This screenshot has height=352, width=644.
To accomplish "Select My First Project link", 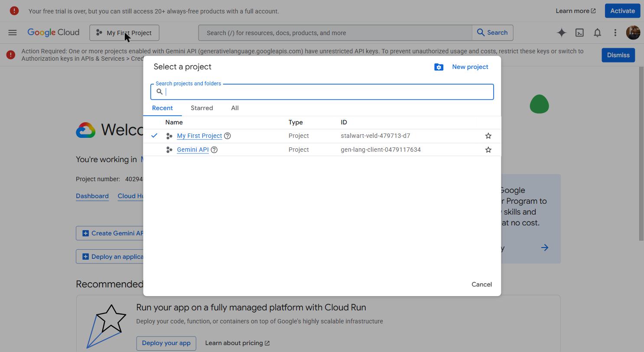I will [x=199, y=136].
